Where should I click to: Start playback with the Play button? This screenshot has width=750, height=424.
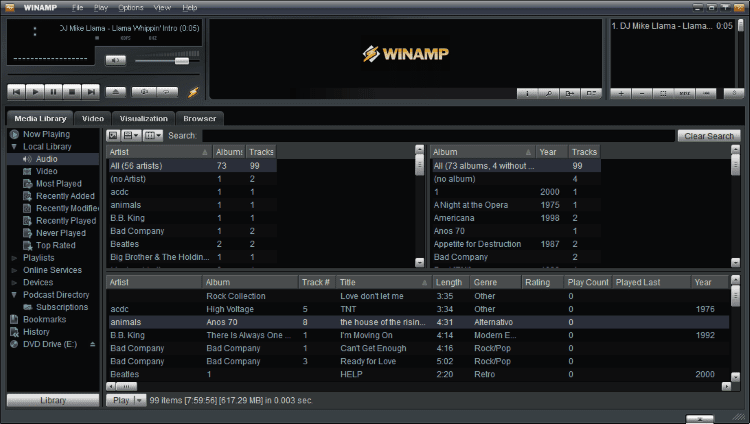tap(35, 91)
